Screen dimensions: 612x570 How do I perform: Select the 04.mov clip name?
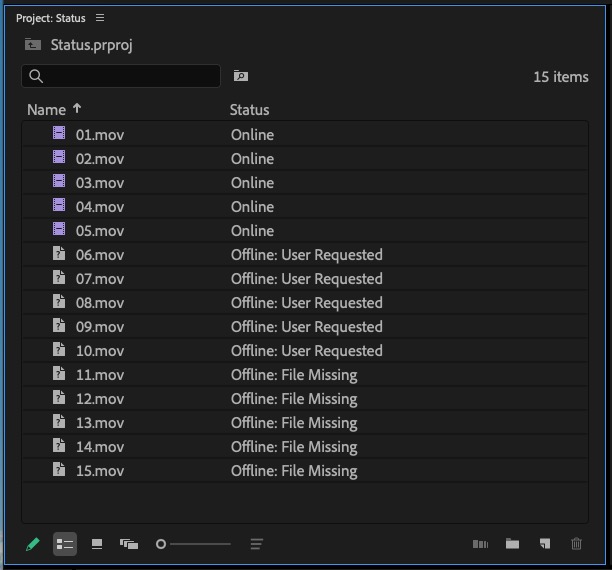(100, 207)
